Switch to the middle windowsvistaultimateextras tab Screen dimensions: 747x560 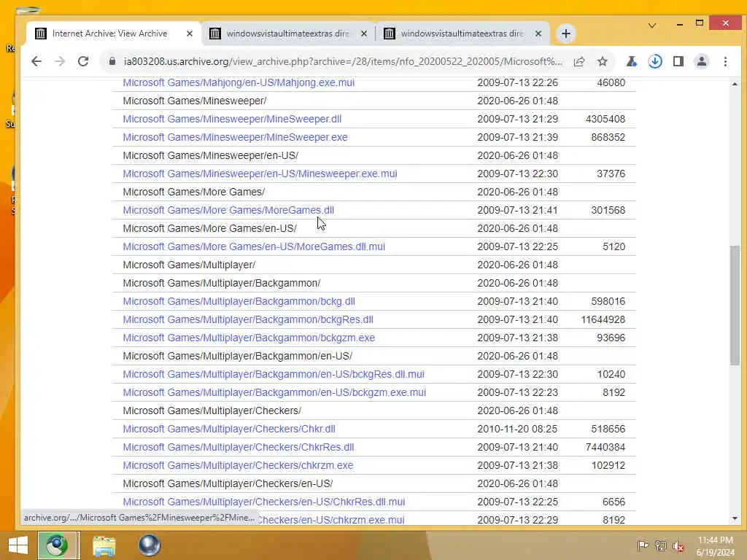tap(287, 34)
